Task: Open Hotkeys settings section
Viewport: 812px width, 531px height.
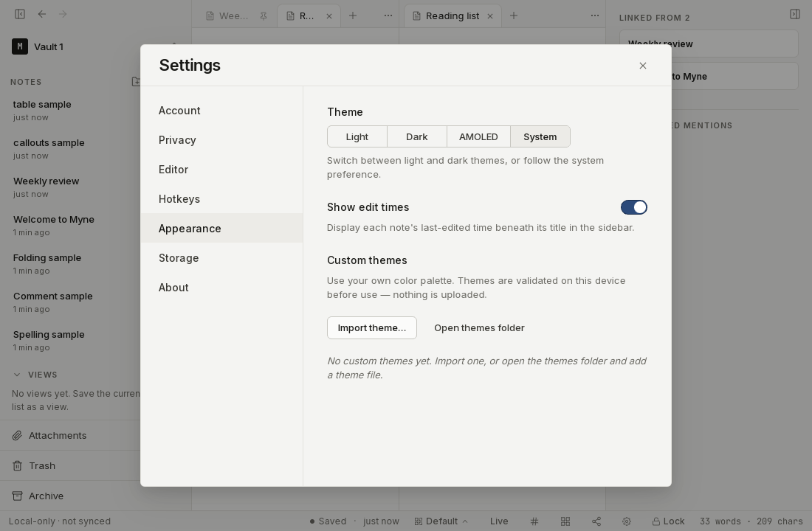Action: coord(221,198)
